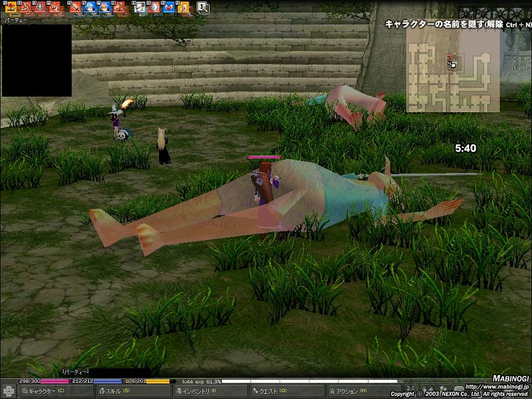
Task: Use the F10 red burst skill icon
Action: [x=154, y=7]
